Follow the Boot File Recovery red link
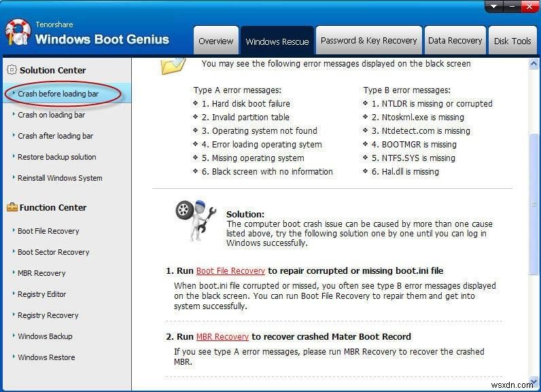541x392 pixels. [x=230, y=271]
